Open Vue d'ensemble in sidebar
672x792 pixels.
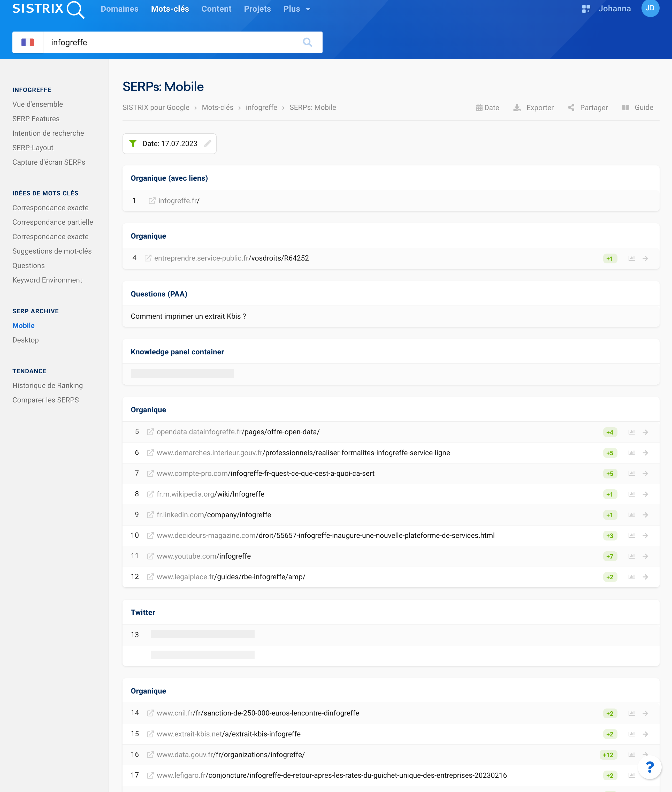click(x=38, y=104)
